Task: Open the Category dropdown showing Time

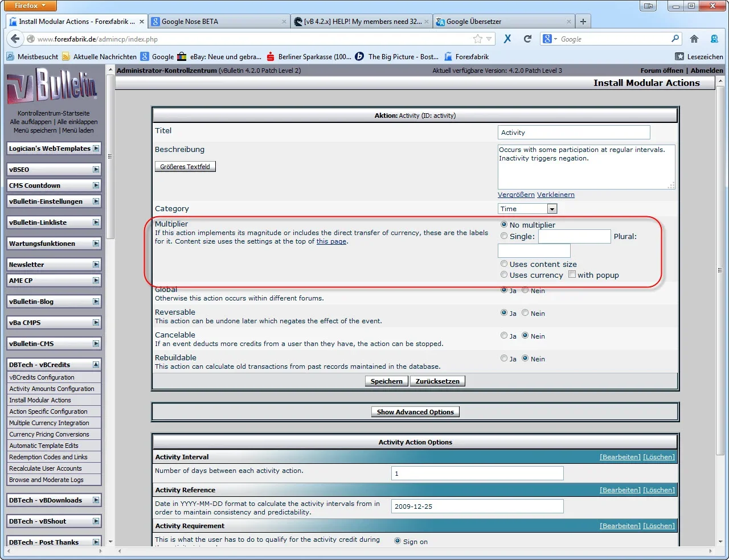Action: [527, 209]
